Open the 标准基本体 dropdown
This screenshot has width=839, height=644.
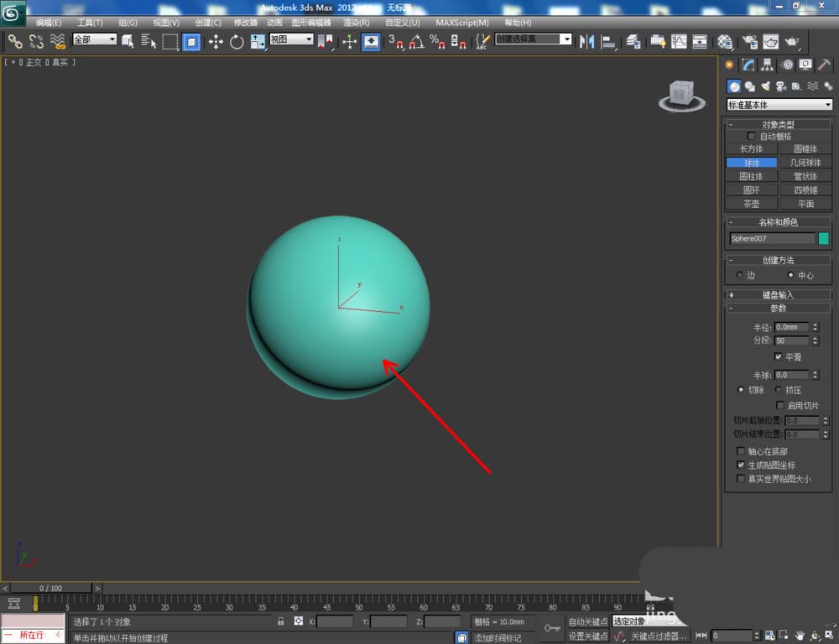click(779, 105)
